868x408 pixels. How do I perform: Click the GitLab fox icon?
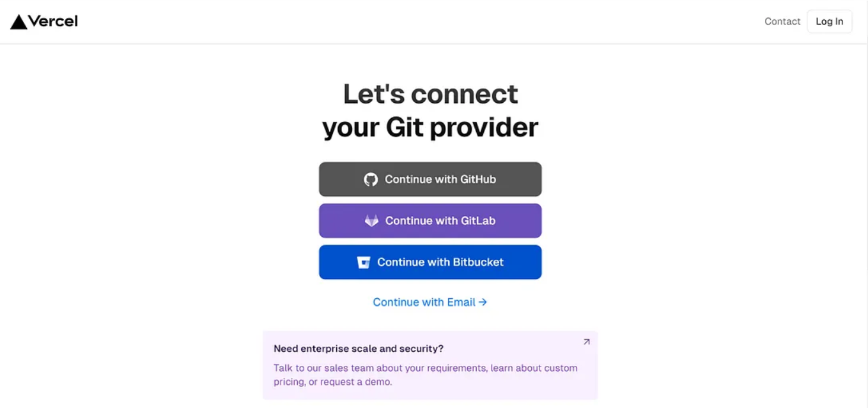pyautogui.click(x=371, y=221)
